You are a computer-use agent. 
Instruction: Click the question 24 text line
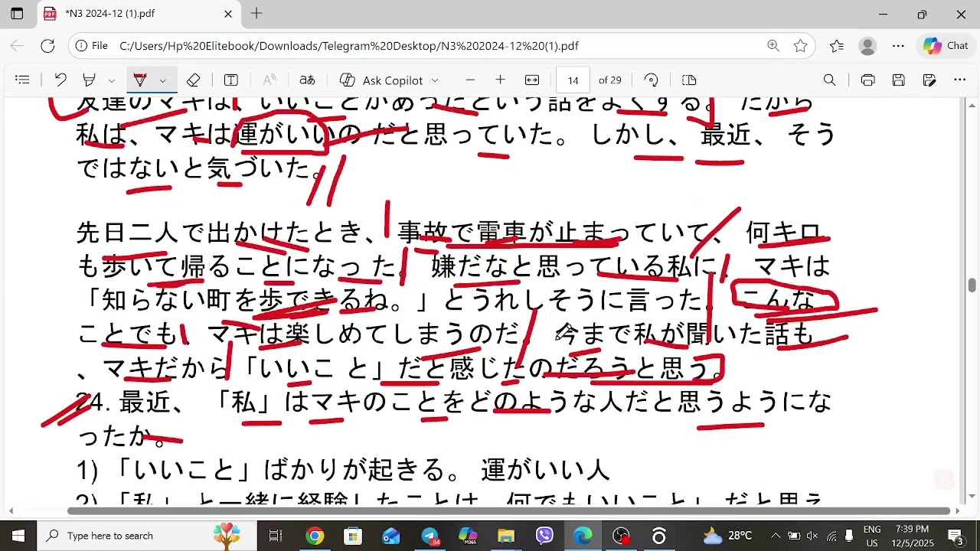(453, 402)
